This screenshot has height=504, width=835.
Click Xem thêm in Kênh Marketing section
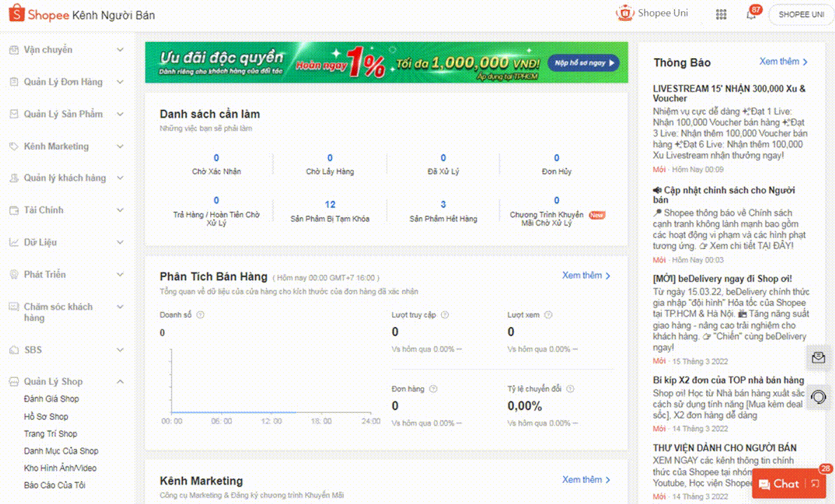click(586, 480)
